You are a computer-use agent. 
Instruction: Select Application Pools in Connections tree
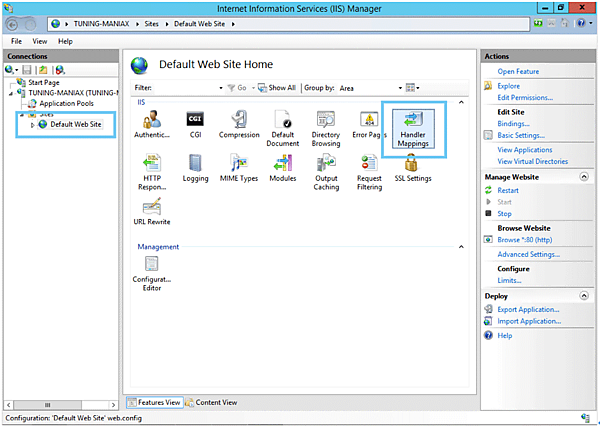click(x=66, y=103)
